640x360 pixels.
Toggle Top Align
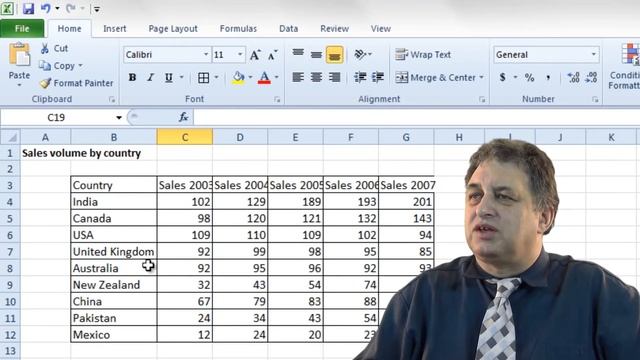click(x=298, y=54)
